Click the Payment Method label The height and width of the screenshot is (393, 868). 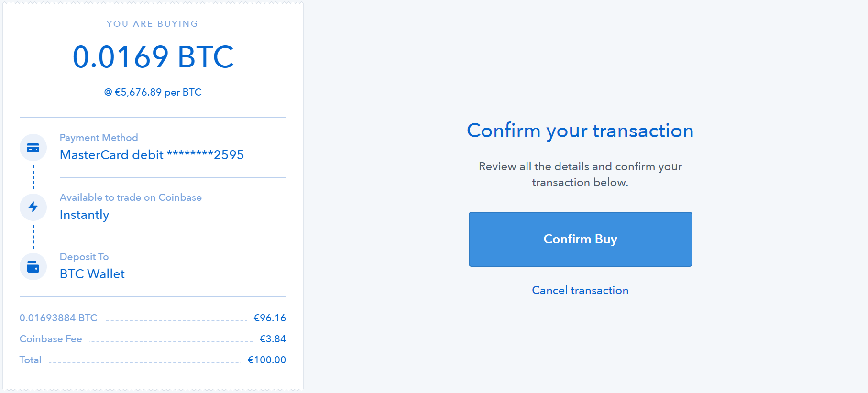[x=99, y=138]
